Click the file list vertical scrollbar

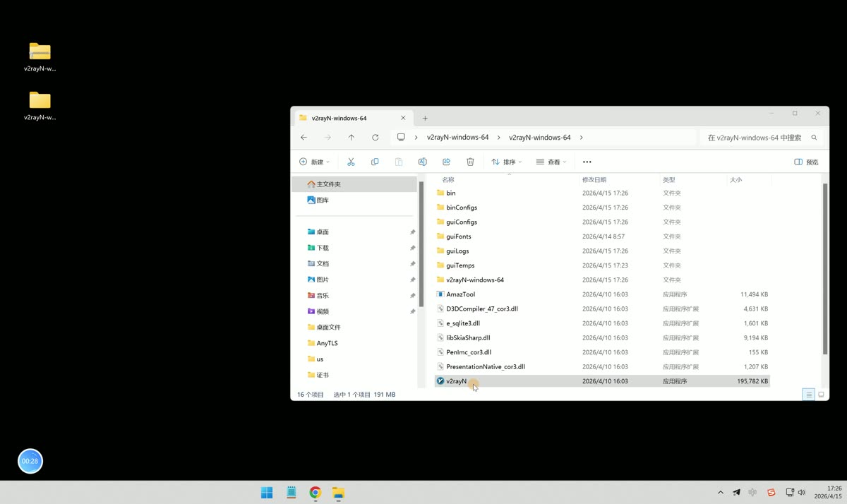click(x=824, y=268)
